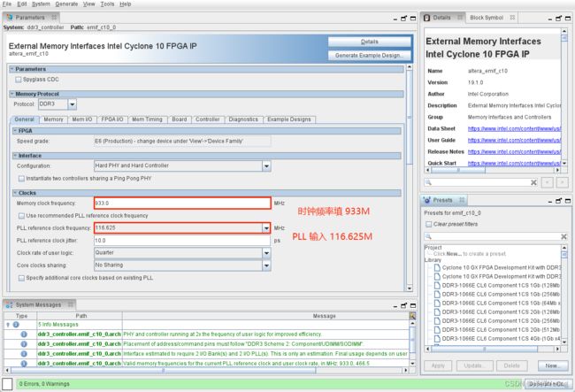Click the System Messages tab icon
The image size is (575, 392).
click(x=10, y=304)
